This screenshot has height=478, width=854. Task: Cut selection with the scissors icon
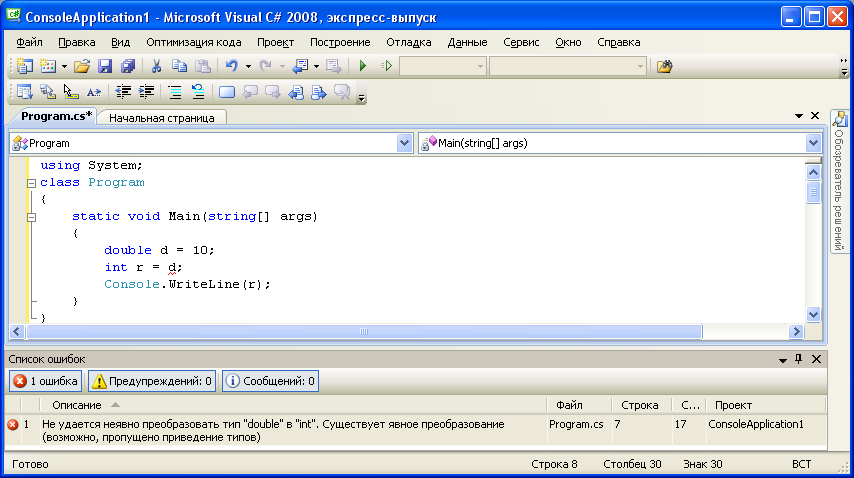(x=156, y=66)
